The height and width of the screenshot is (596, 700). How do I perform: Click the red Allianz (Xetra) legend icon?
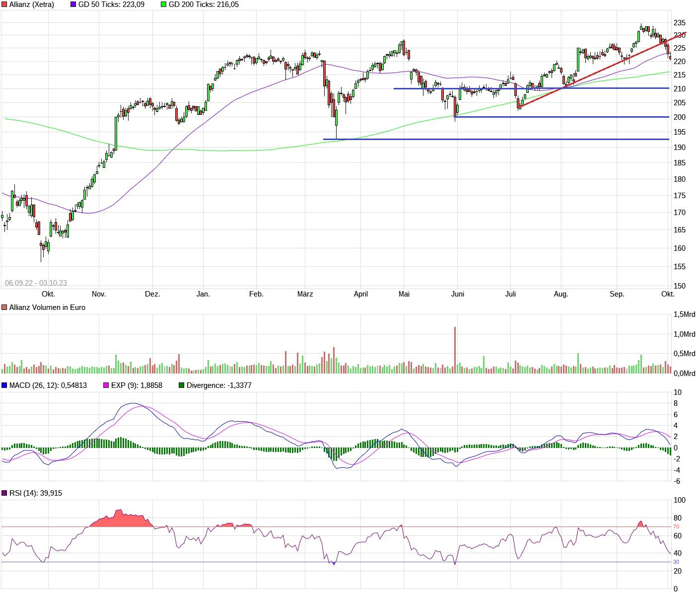click(4, 4)
